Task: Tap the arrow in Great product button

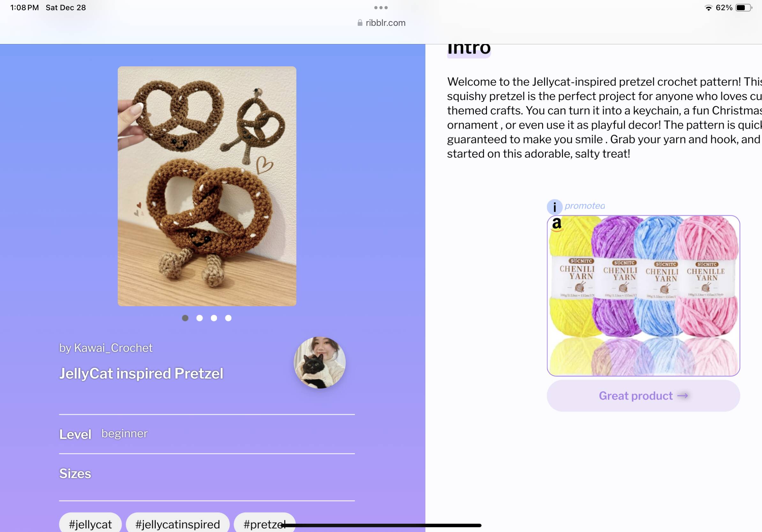Action: click(683, 396)
